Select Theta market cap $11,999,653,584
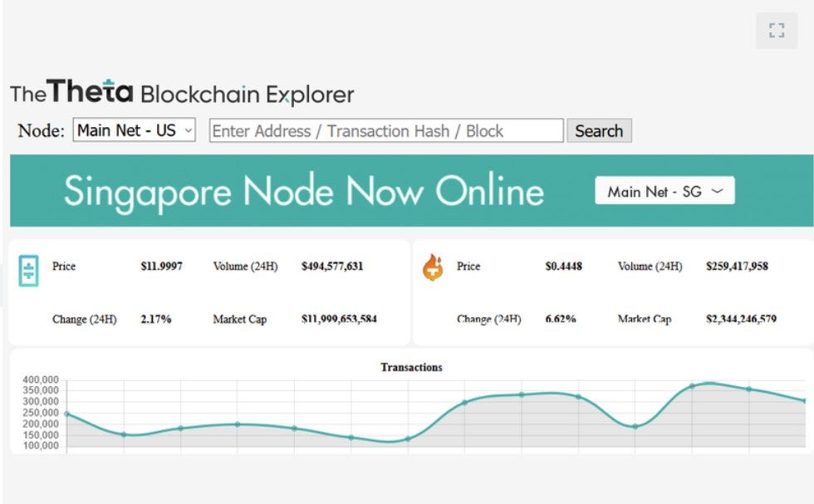This screenshot has height=504, width=814. point(339,319)
